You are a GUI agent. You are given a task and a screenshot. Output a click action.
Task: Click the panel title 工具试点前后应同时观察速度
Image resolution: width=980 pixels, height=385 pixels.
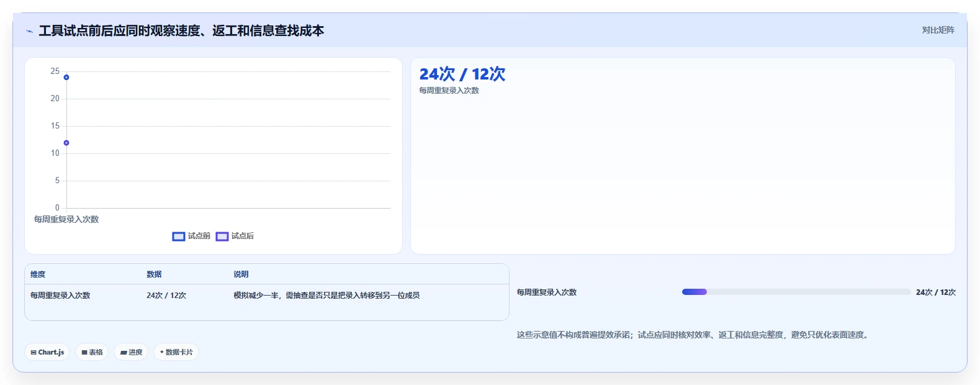[x=181, y=30]
